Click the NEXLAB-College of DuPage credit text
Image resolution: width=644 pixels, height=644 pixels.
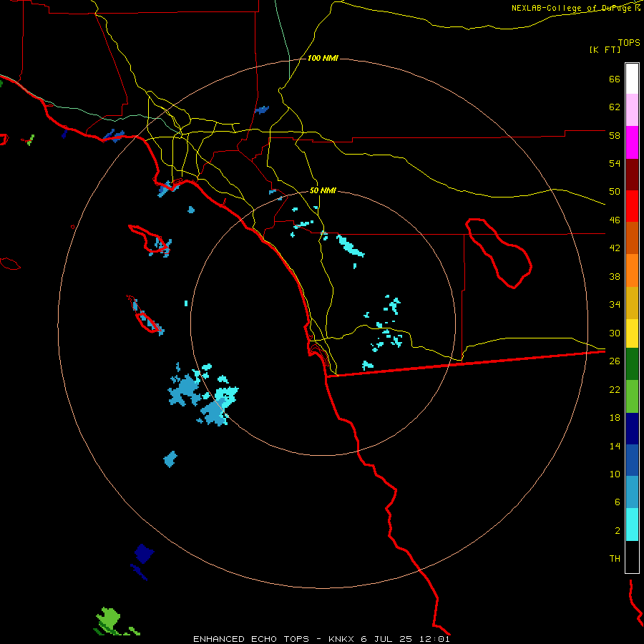(571, 8)
